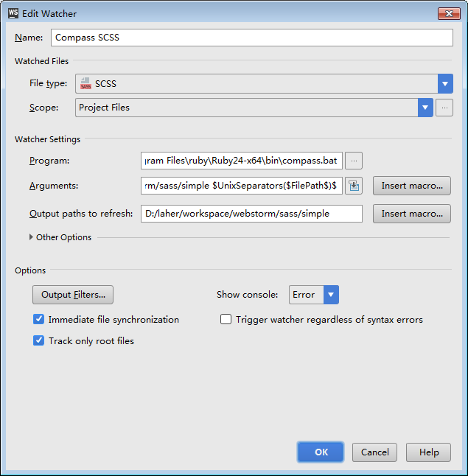
Task: Click Insert macro next to Output paths
Action: 412,214
